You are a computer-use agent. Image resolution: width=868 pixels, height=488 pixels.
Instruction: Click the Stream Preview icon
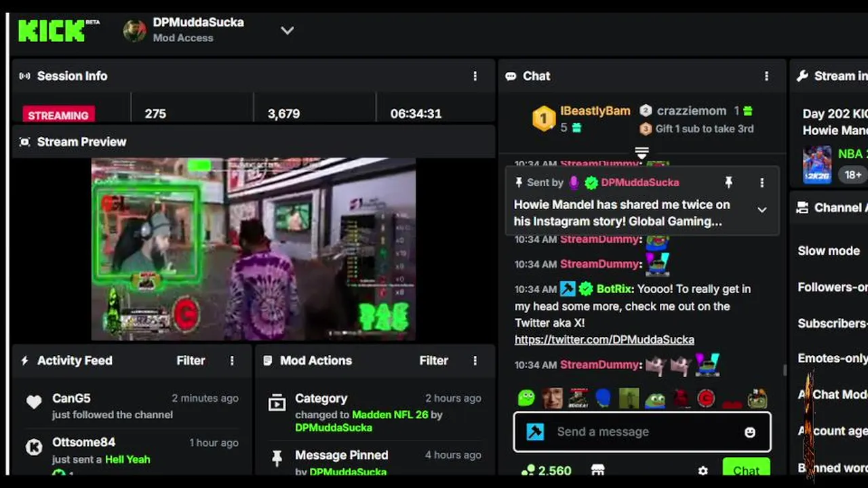tap(24, 142)
